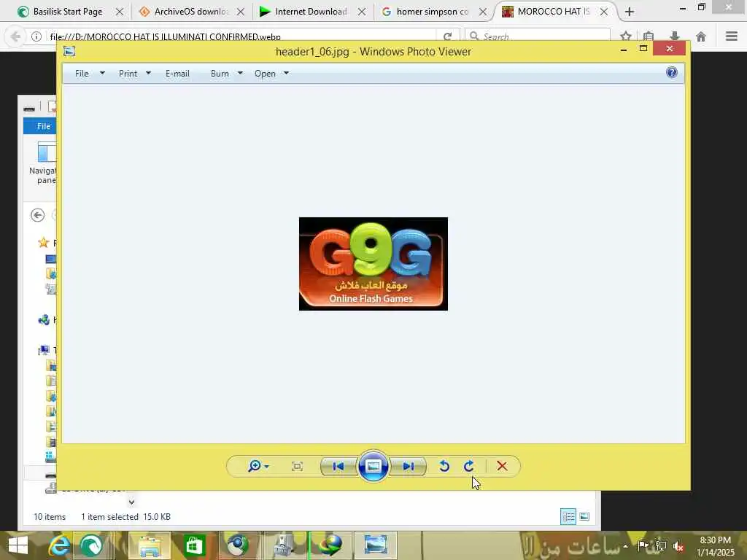Image resolution: width=747 pixels, height=560 pixels.
Task: Click the network tray icon
Action: (661, 546)
